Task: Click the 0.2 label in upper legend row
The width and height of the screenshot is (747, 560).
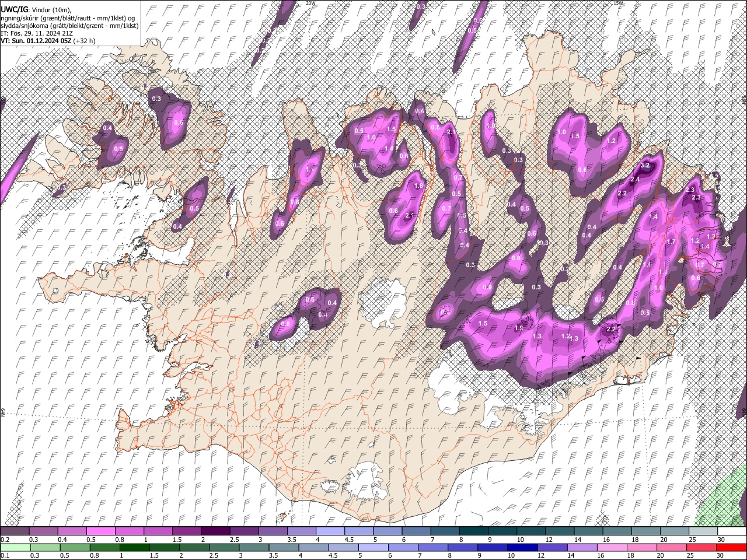Action: 5,540
